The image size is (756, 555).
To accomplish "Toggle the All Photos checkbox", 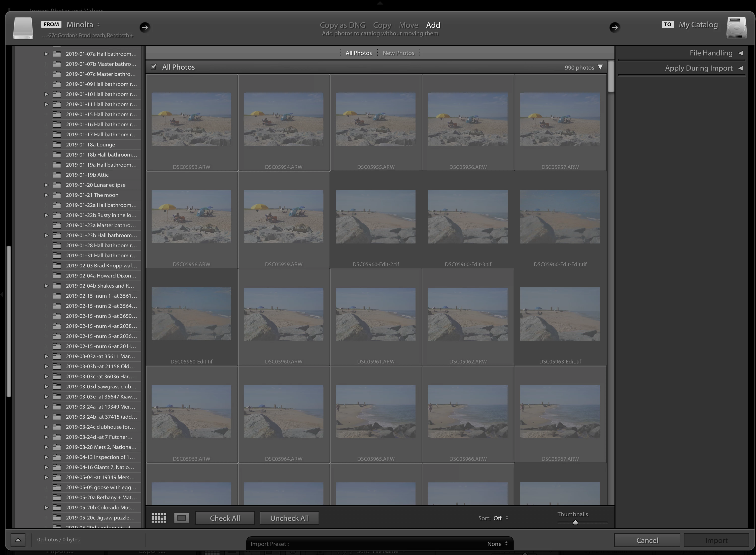I will point(154,67).
